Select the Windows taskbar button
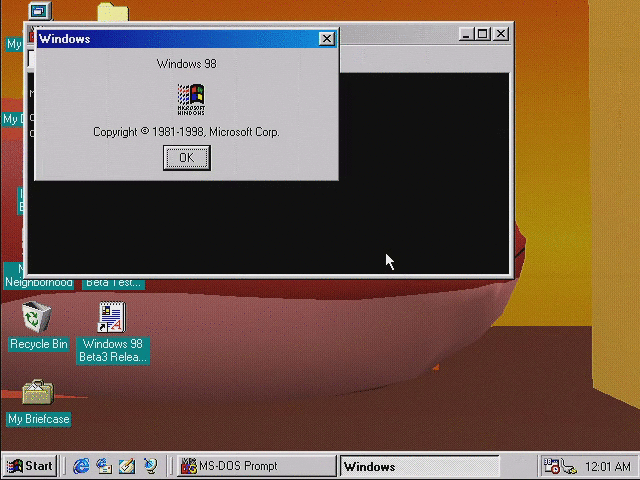Viewport: 640px width, 480px height. tap(420, 466)
